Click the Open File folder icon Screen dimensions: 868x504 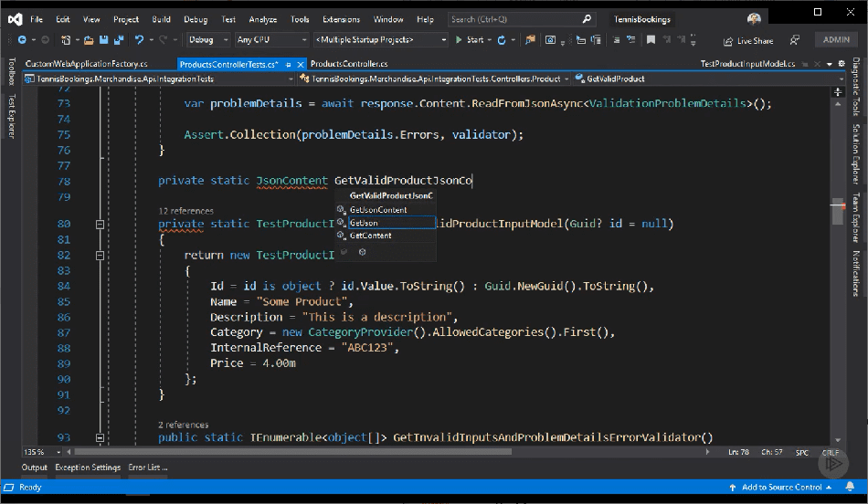coord(88,40)
